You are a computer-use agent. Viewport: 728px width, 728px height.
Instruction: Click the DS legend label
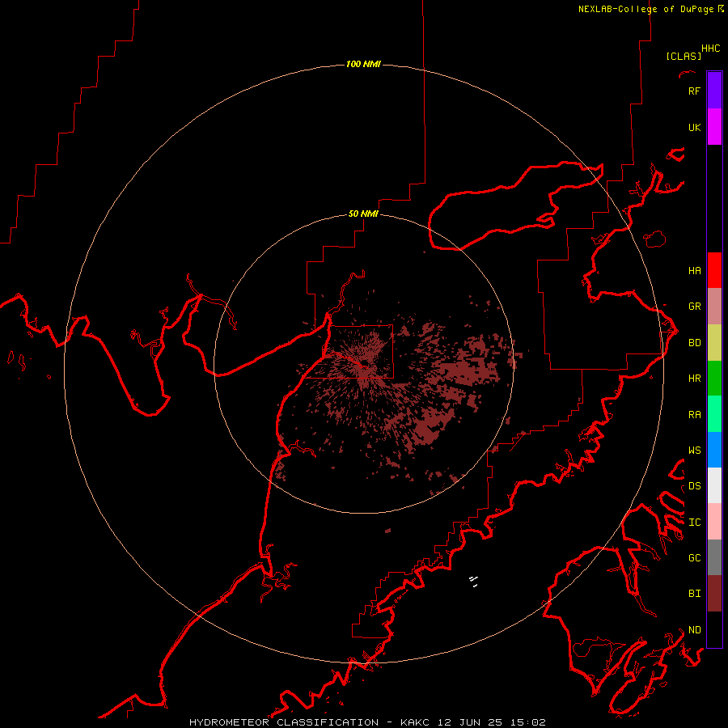(694, 486)
